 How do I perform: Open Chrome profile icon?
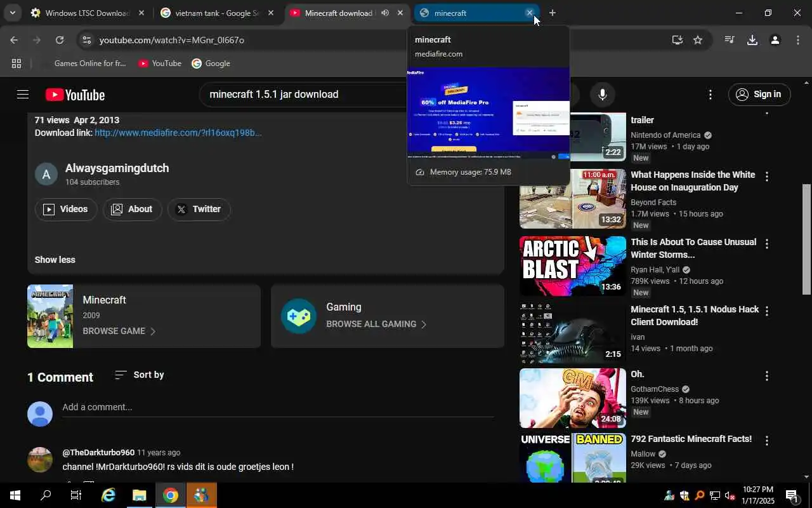pyautogui.click(x=775, y=40)
